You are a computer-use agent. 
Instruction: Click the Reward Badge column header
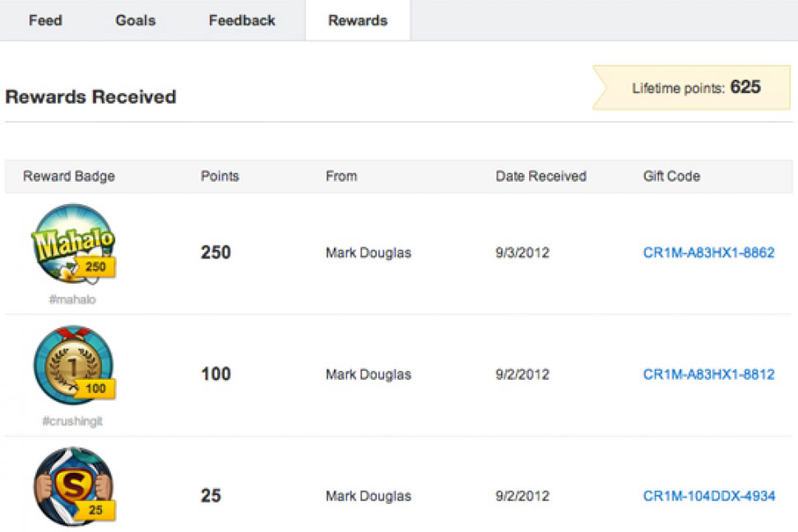coord(69,176)
